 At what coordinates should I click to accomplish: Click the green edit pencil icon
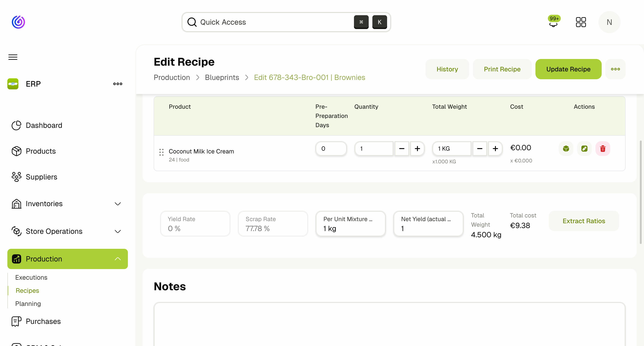(584, 149)
